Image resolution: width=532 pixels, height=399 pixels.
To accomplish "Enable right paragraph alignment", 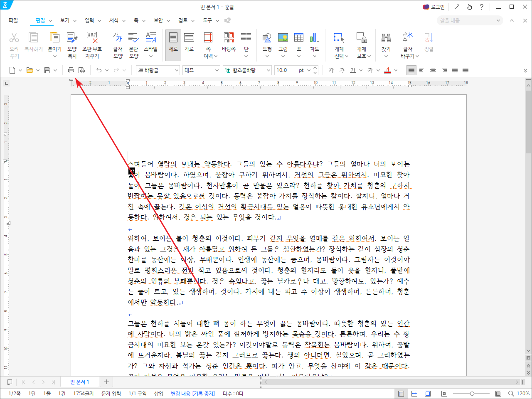I will tap(444, 70).
